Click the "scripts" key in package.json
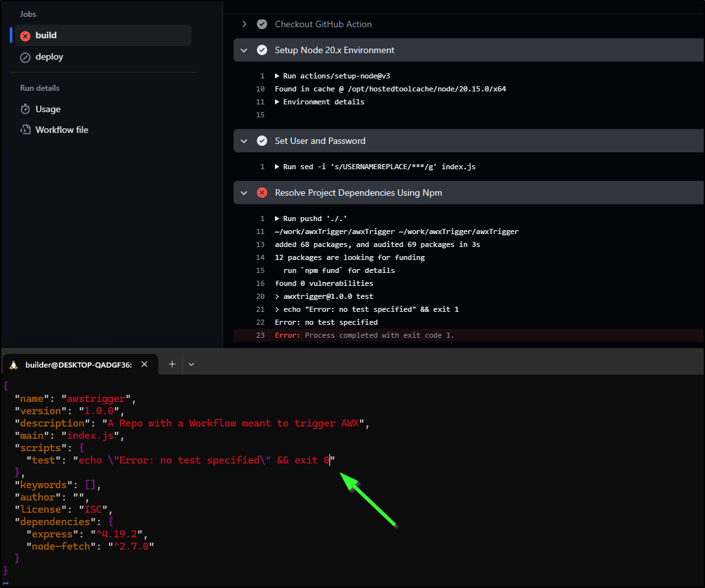 (x=40, y=448)
